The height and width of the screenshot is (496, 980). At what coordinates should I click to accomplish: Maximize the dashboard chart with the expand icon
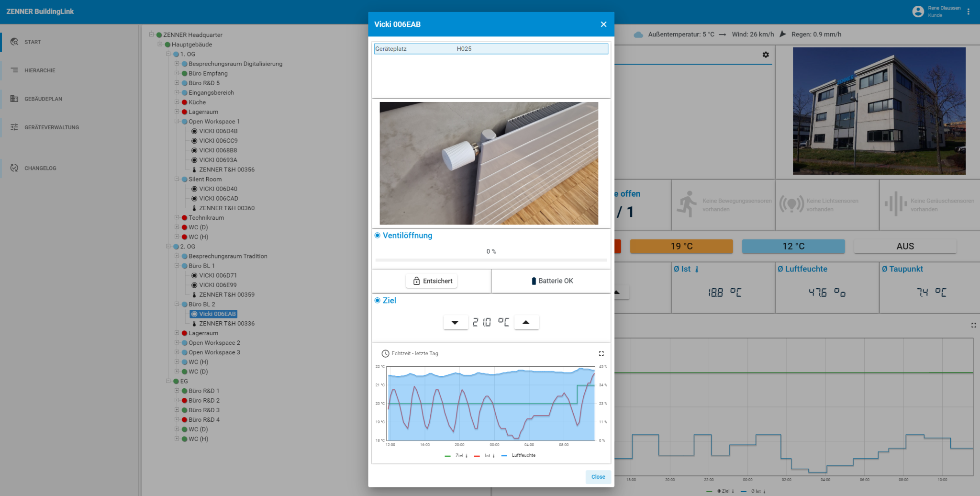click(974, 325)
